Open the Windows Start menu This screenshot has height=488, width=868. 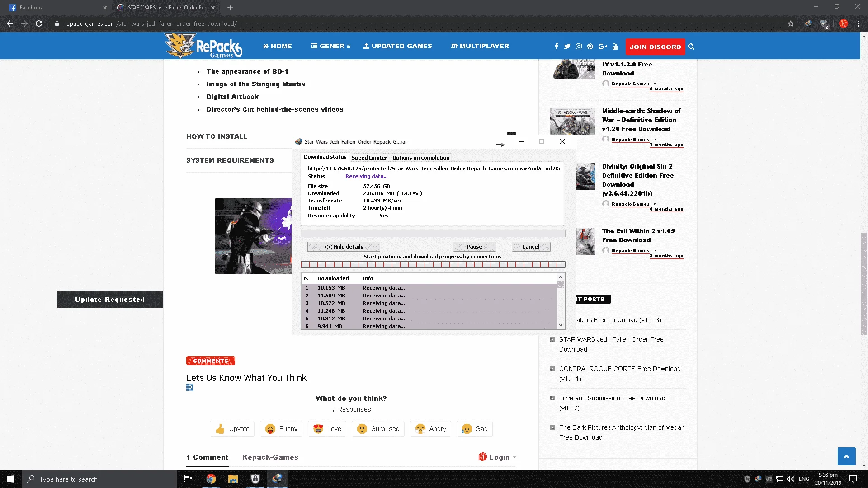click(x=11, y=479)
